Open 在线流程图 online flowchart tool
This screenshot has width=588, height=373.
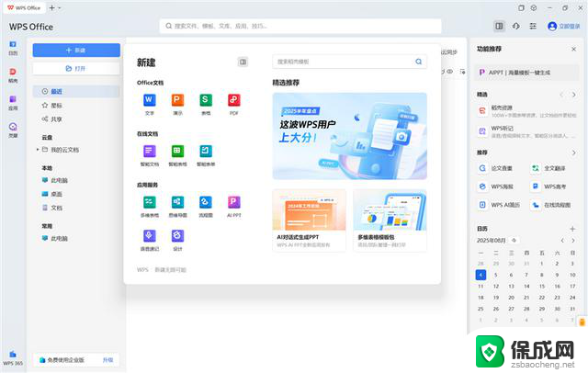[x=551, y=205]
